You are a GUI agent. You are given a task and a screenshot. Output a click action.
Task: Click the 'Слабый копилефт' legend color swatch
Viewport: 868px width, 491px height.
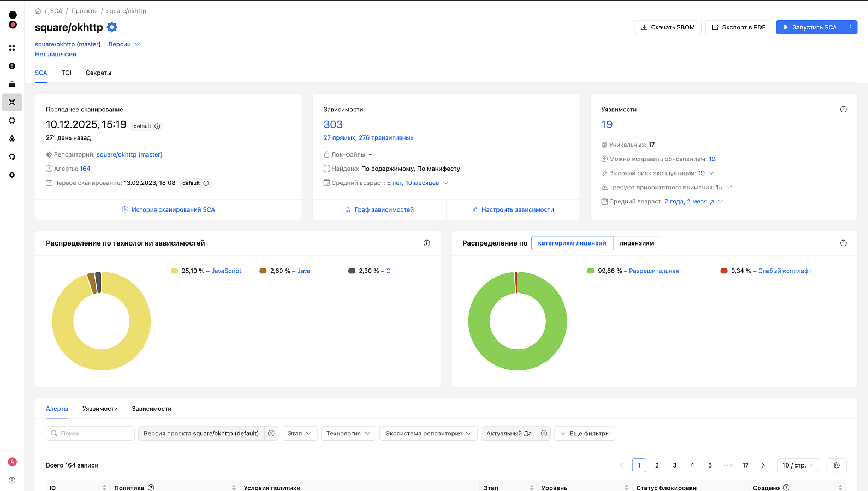(x=724, y=271)
